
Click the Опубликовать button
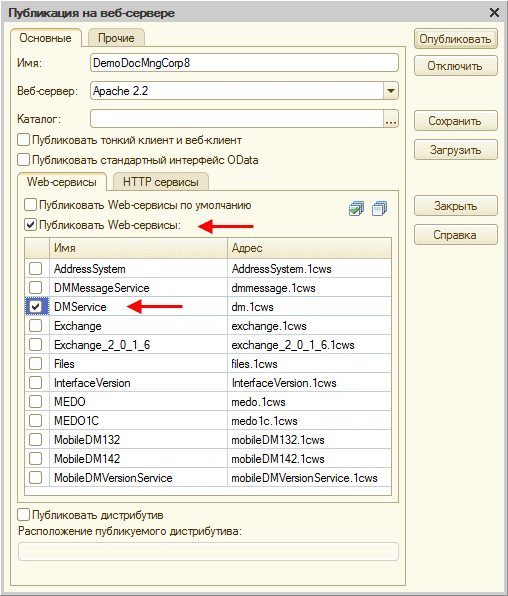[456, 39]
